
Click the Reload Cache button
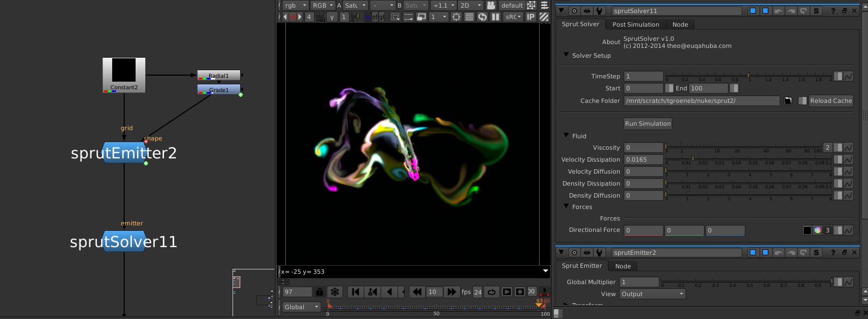coord(830,101)
